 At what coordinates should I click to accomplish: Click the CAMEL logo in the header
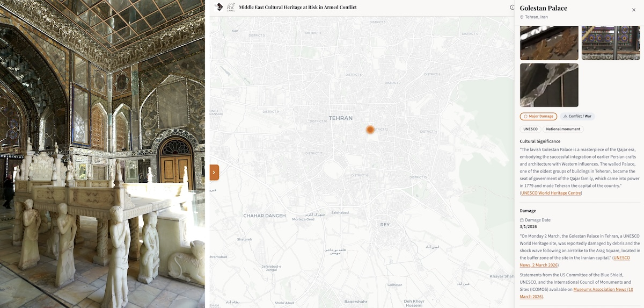pos(231,7)
